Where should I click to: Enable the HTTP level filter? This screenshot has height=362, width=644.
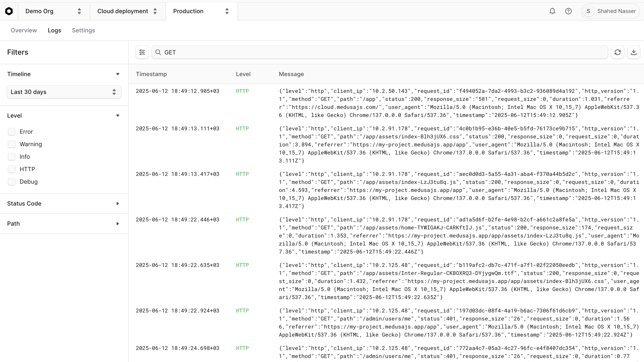(12, 169)
